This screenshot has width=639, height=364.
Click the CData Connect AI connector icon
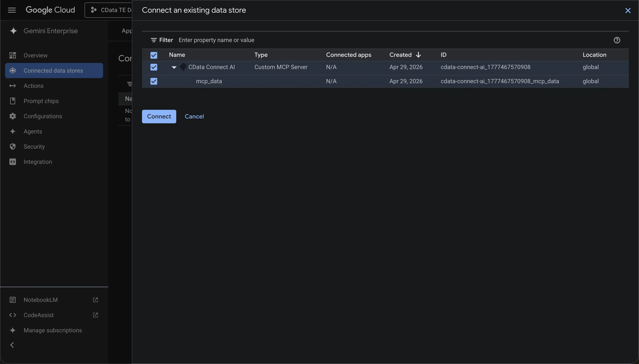pos(183,67)
